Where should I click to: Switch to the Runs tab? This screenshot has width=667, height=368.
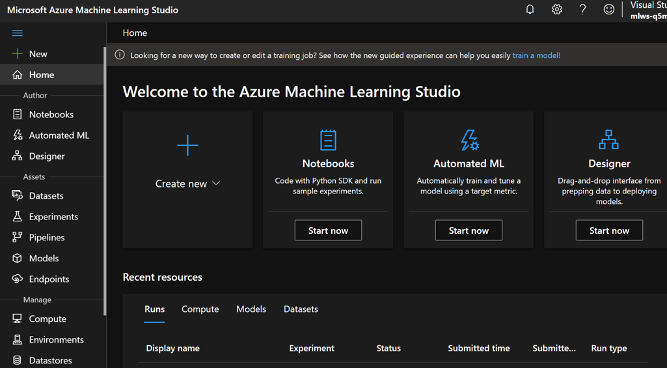coord(154,309)
